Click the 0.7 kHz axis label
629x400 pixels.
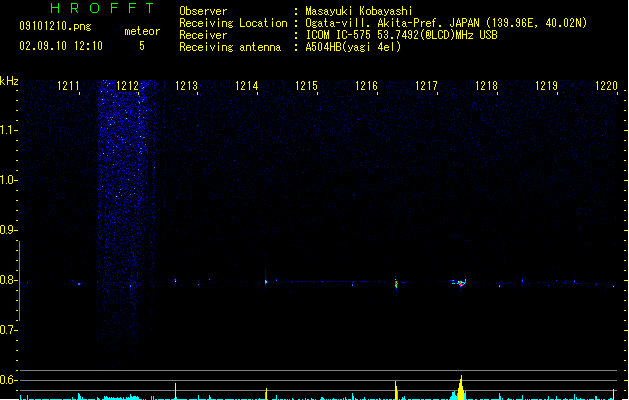[8, 330]
